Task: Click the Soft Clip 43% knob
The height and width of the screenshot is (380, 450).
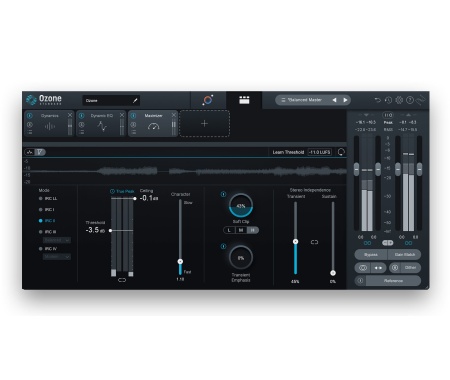Action: pyautogui.click(x=241, y=206)
